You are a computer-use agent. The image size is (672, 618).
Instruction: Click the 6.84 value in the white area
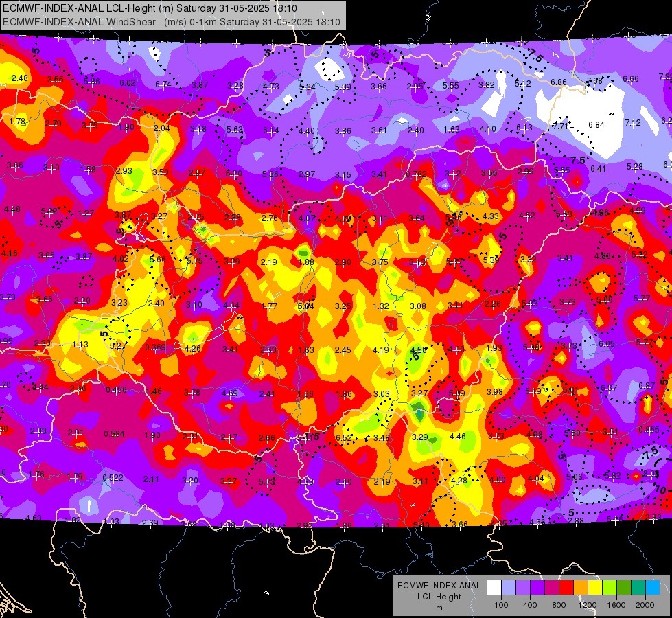tap(596, 125)
